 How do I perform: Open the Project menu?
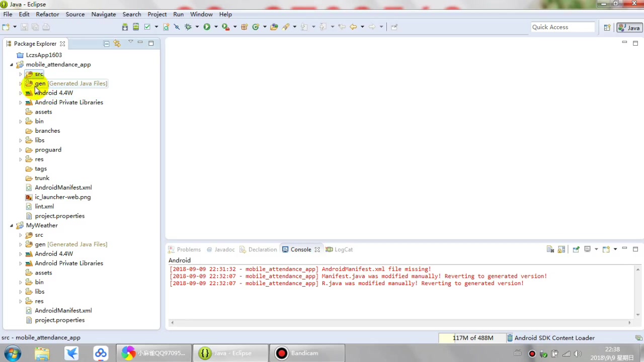(x=157, y=14)
